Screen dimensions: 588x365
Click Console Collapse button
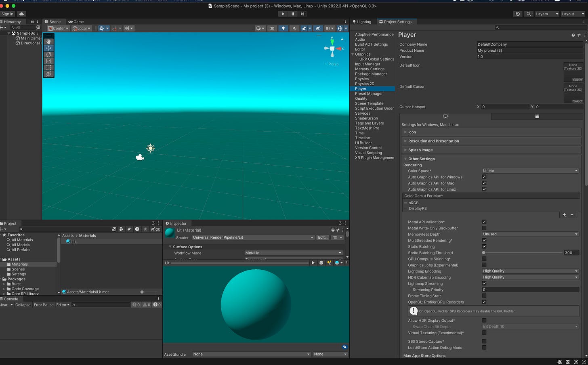(x=23, y=305)
